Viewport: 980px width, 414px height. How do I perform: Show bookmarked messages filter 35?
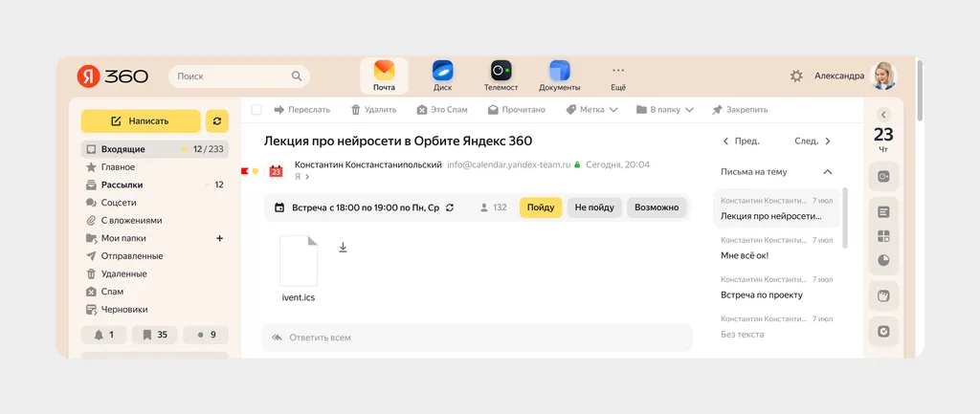click(x=155, y=335)
